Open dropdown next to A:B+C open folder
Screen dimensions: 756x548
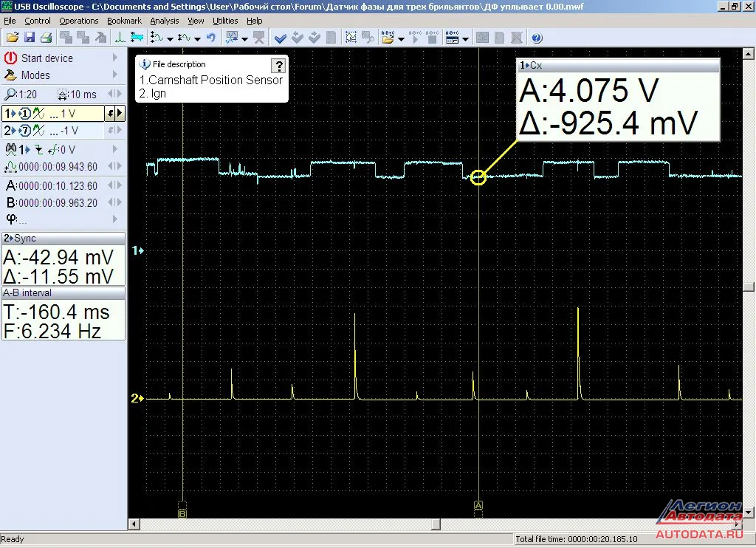click(x=401, y=38)
